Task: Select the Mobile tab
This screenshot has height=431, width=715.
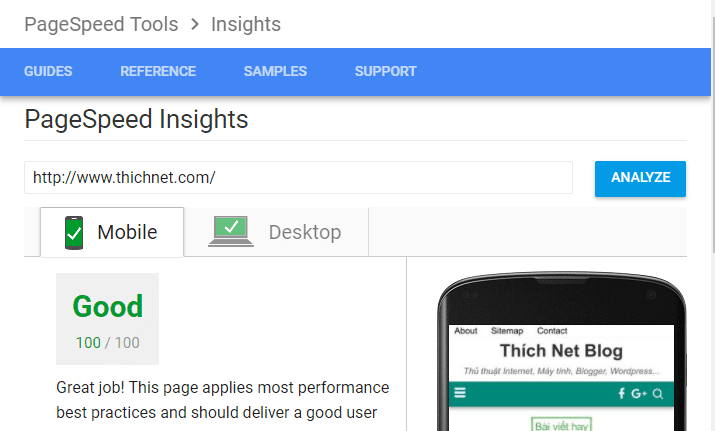Action: point(112,232)
